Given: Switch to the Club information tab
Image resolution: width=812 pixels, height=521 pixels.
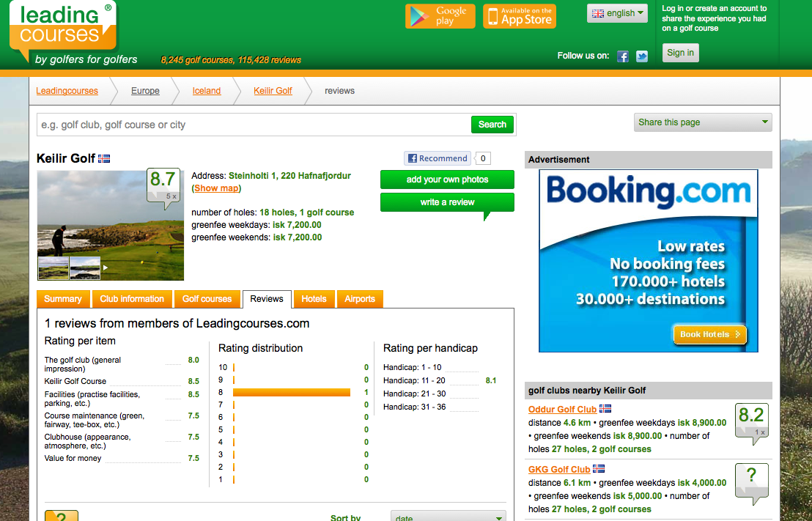Looking at the screenshot, I should click(132, 299).
